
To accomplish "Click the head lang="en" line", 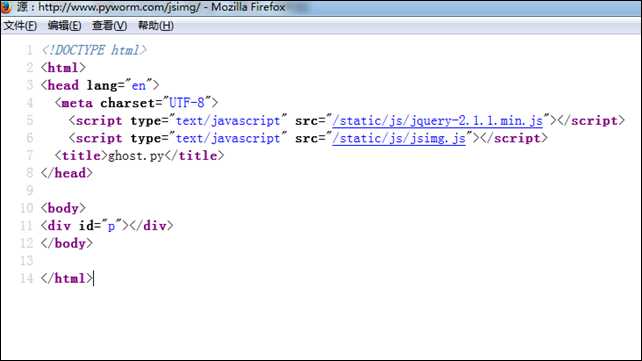I will coord(100,86).
